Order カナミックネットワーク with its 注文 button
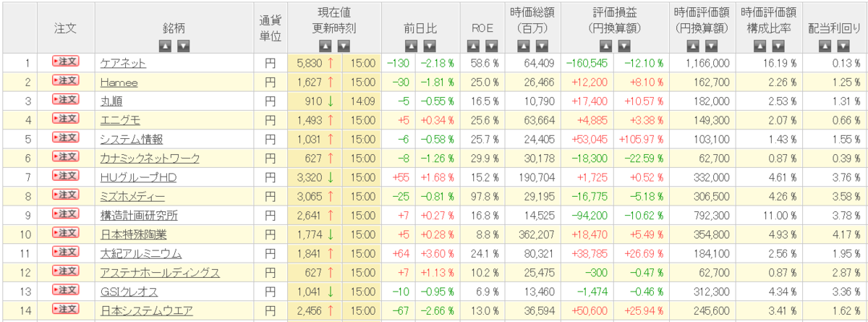This screenshot has width=868, height=322. click(x=65, y=157)
